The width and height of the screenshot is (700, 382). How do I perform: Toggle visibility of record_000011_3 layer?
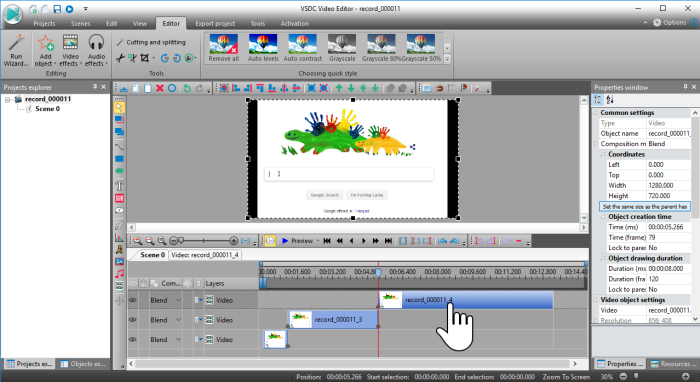(133, 320)
